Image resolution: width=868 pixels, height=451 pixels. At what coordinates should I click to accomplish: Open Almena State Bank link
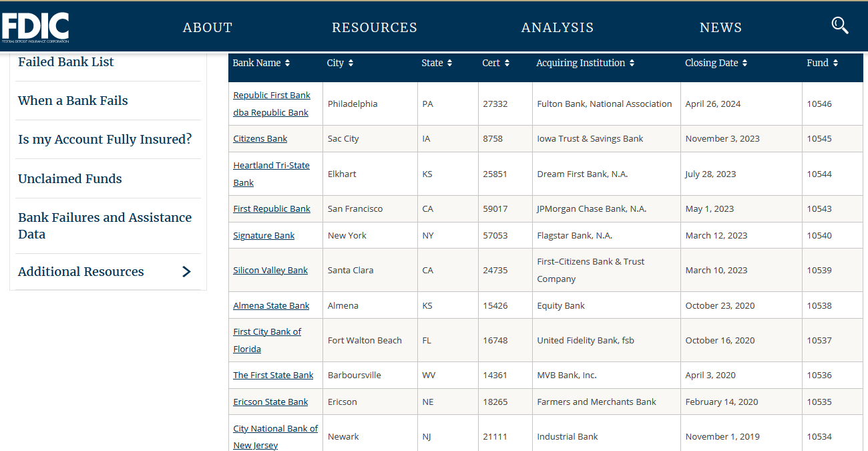(x=271, y=306)
